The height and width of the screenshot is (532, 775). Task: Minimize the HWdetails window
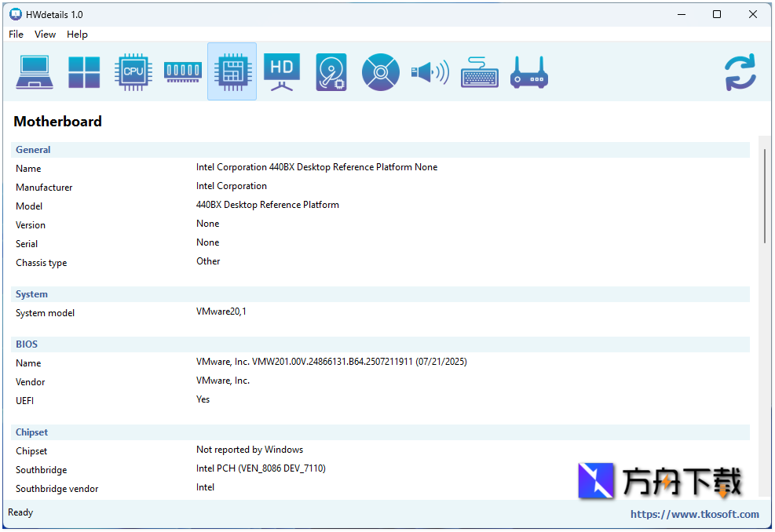tap(681, 14)
